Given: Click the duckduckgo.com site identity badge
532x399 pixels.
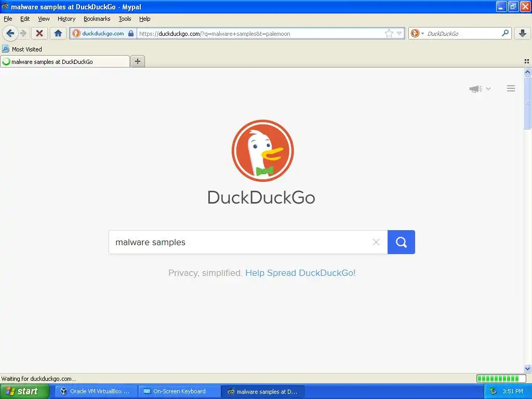Looking at the screenshot, I should coord(103,33).
